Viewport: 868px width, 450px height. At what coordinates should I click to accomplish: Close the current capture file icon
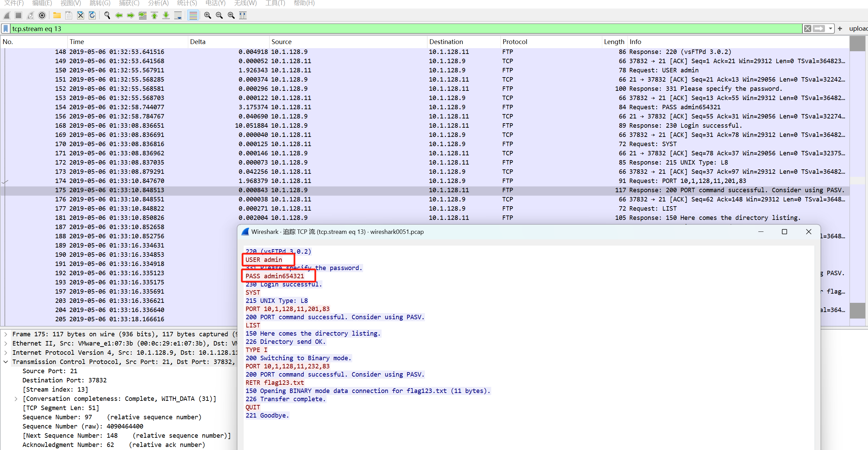pyautogui.click(x=80, y=15)
